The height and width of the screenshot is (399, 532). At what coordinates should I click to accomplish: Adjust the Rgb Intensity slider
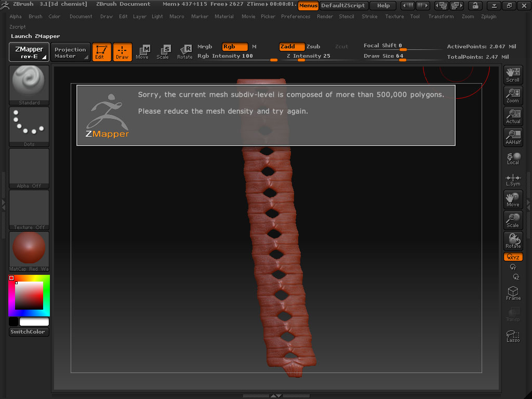[237, 57]
